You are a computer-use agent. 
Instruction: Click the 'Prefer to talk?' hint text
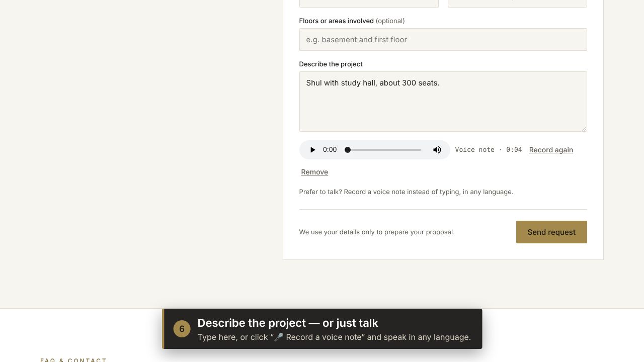(406, 192)
